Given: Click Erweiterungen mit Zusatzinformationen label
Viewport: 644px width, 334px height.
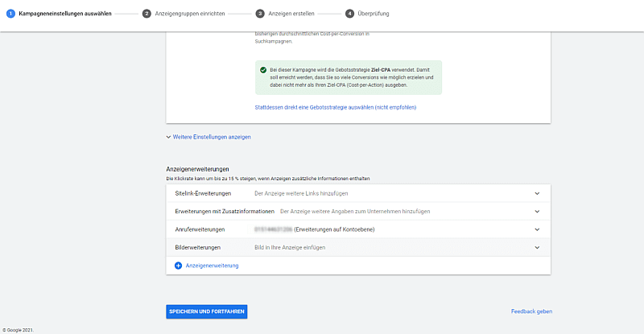Looking at the screenshot, I should tap(225, 212).
